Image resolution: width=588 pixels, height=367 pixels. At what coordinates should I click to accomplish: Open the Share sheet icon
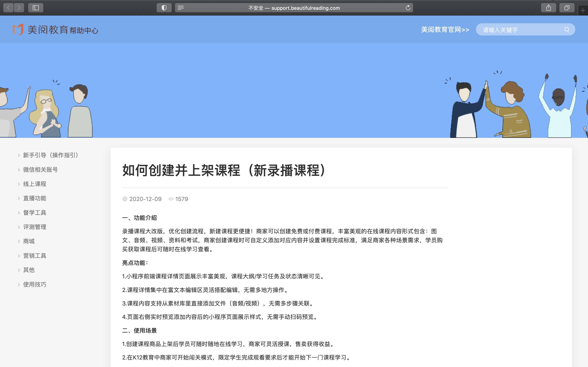click(548, 8)
